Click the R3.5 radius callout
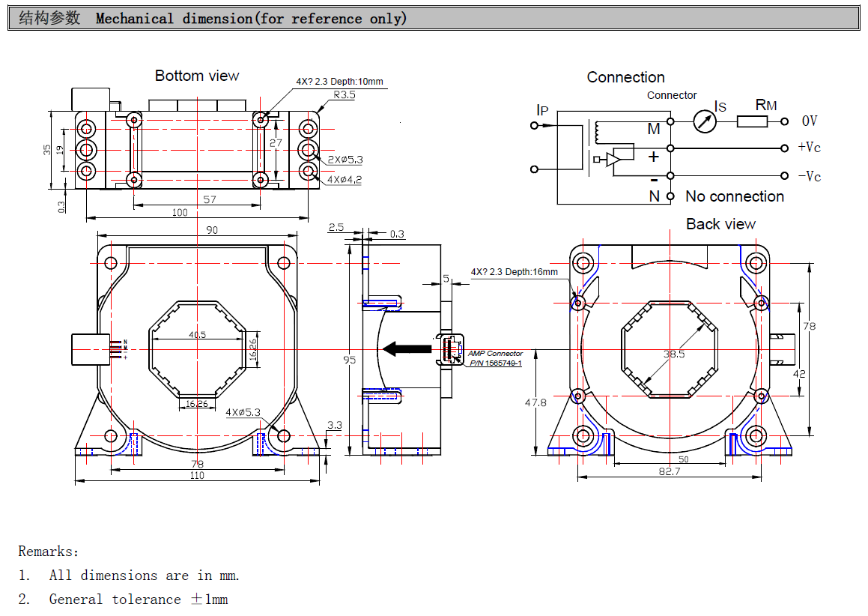This screenshot has height=616, width=868. (345, 95)
